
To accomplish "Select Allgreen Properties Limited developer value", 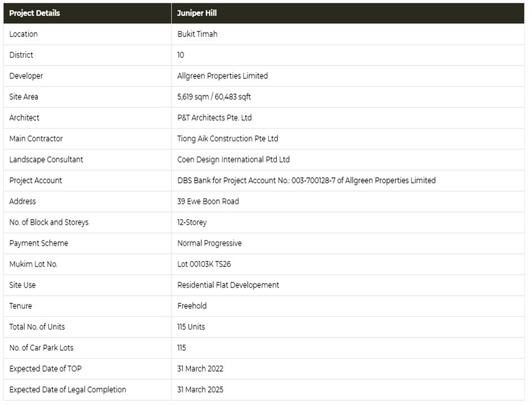I will 222,76.
